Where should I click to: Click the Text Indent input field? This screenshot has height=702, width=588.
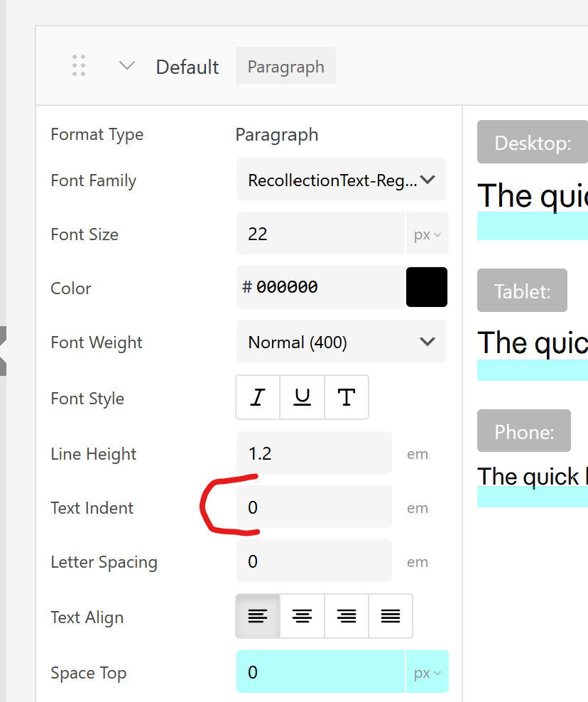[x=314, y=507]
